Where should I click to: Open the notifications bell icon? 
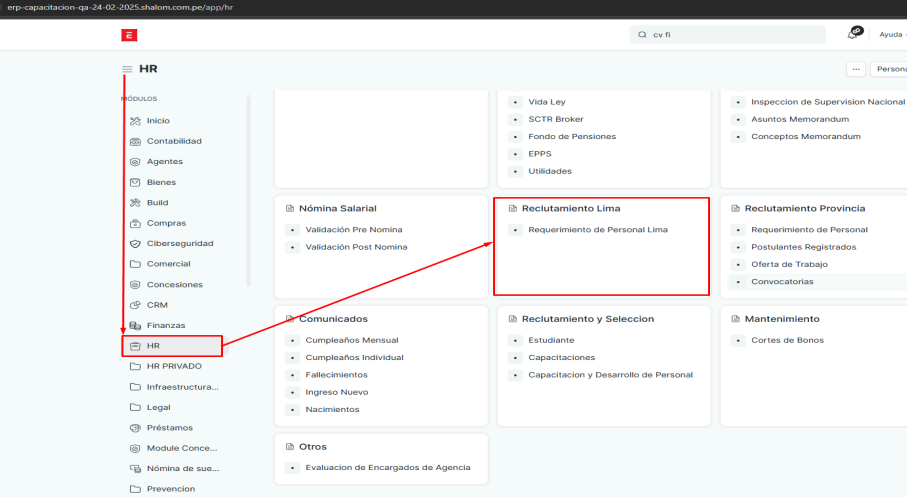[x=853, y=34]
